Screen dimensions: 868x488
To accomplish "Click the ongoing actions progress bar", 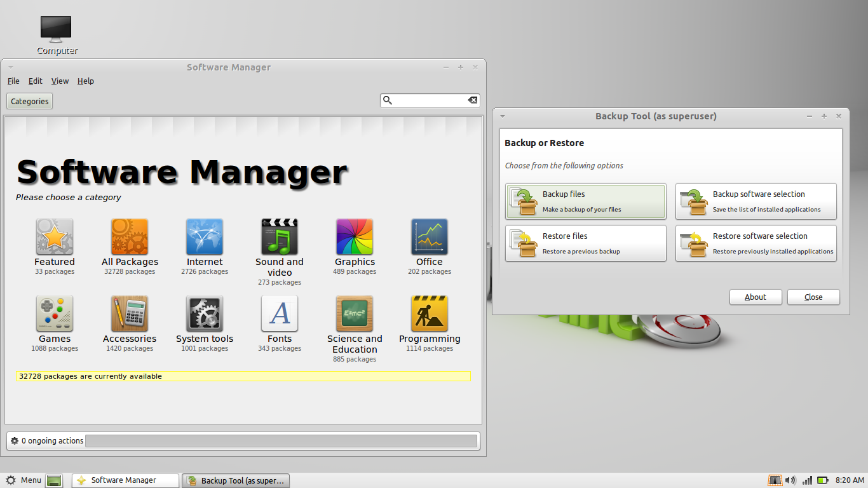I will [281, 441].
